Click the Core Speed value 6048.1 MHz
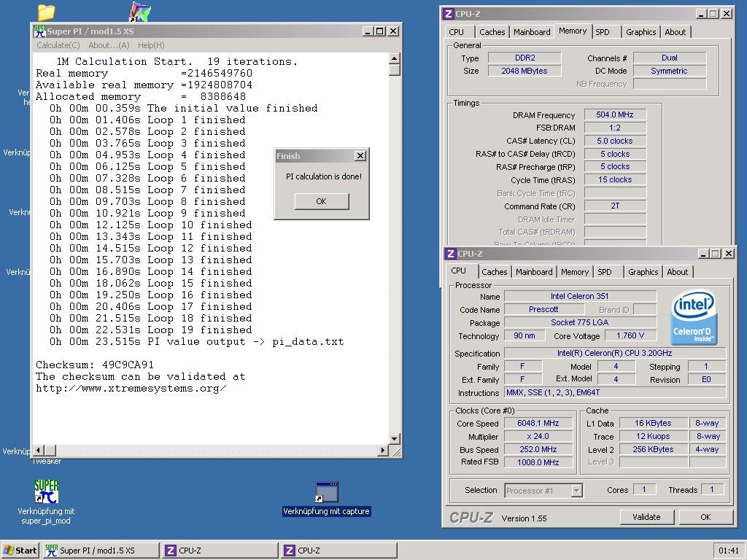Image resolution: width=747 pixels, height=560 pixels. click(538, 424)
